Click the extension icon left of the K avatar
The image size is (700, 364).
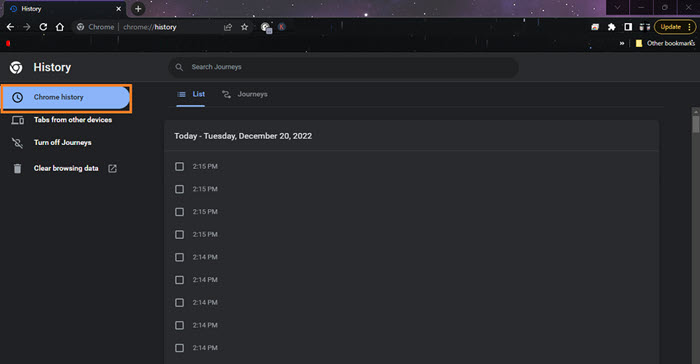pyautogui.click(x=267, y=28)
